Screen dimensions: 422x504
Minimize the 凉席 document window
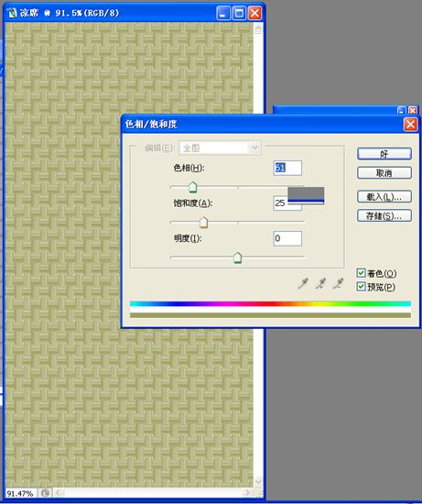(x=223, y=13)
